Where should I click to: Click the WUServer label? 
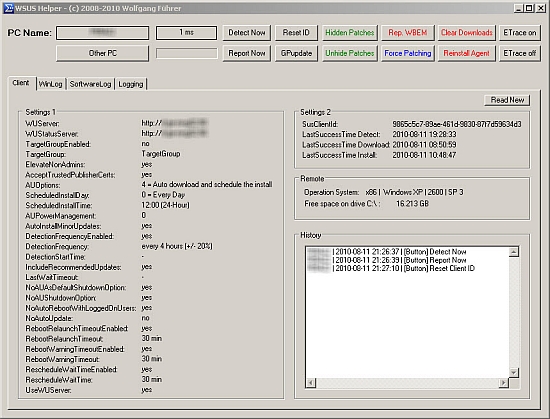[42, 123]
